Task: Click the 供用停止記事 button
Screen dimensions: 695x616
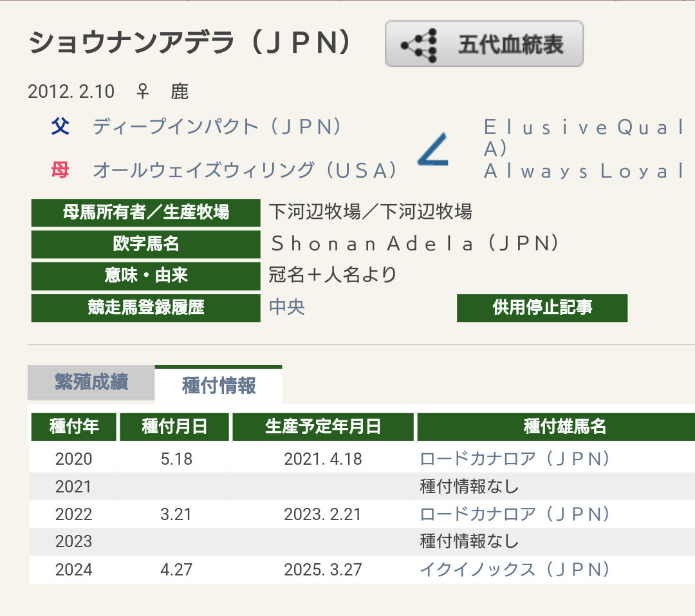Action: click(542, 308)
